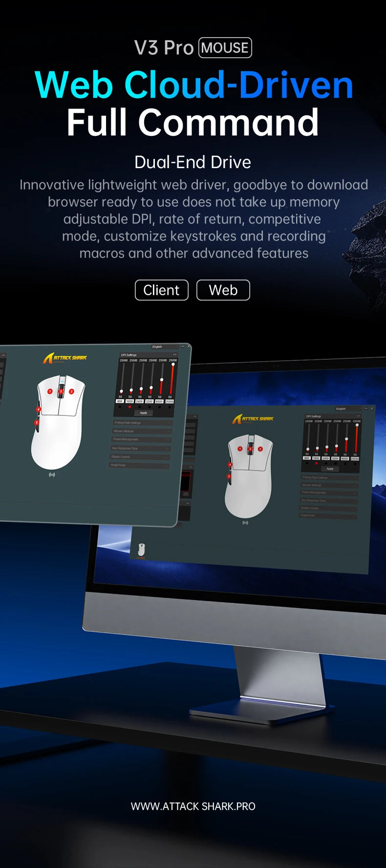Click the Attack Shark logo in the left floating window
This screenshot has width=386, height=868.
tap(64, 358)
